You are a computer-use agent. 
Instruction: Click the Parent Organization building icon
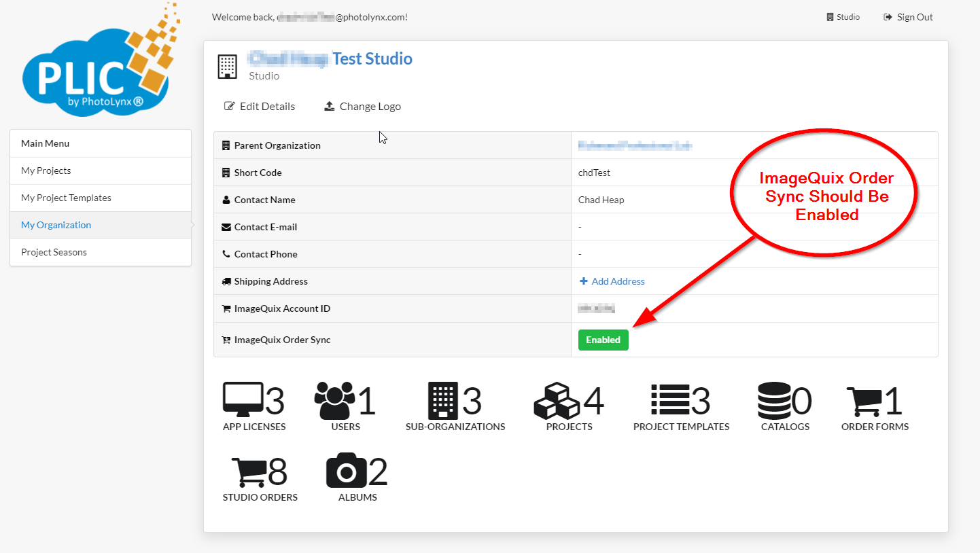(x=226, y=145)
